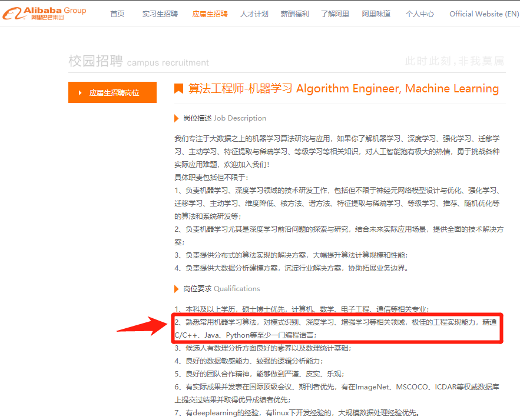
Task: Click the arrow icon on 应届生招聘岗位 button
Action: (80, 93)
